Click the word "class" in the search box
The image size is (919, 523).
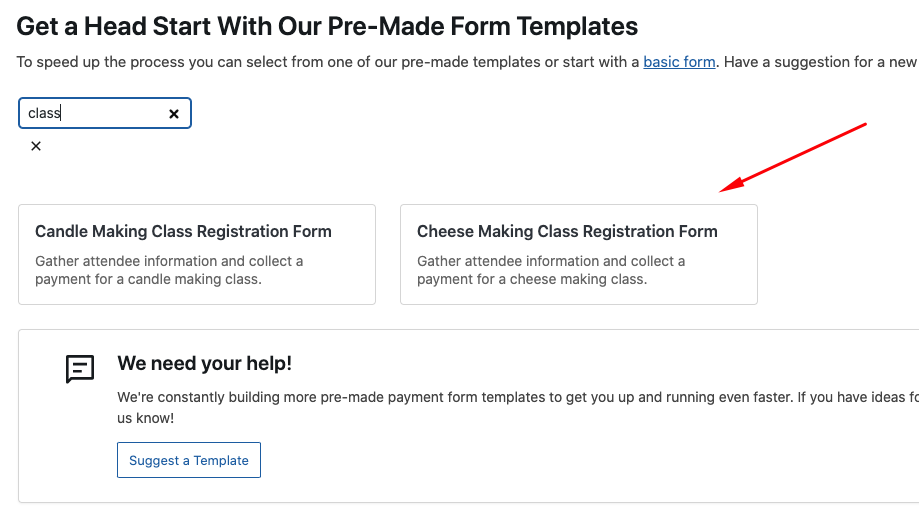44,114
